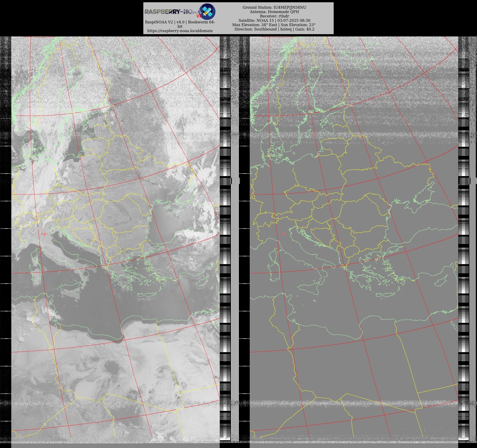The width and height of the screenshot is (477, 448).
Task: Click the RASPBERRY-NOAA title wordmark
Action: click(173, 12)
